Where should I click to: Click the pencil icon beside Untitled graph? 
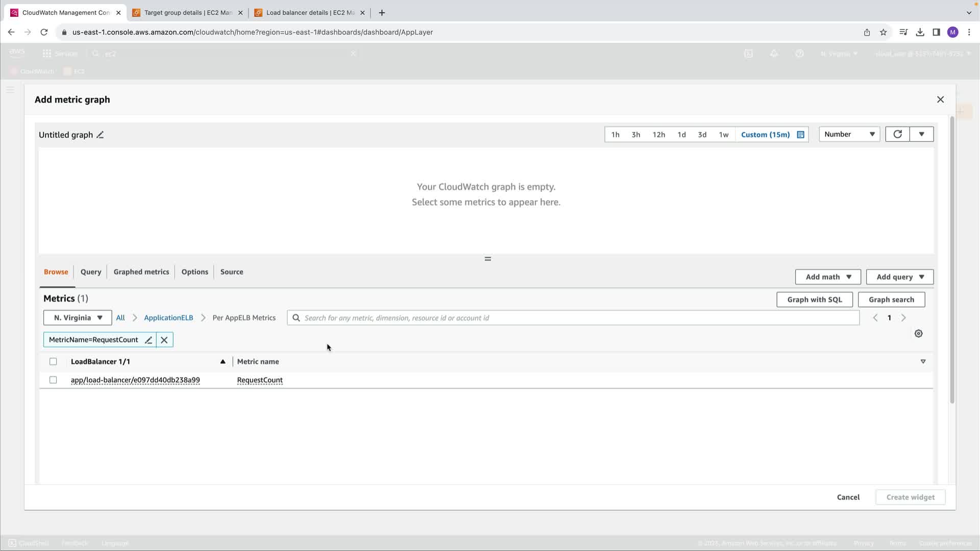100,135
